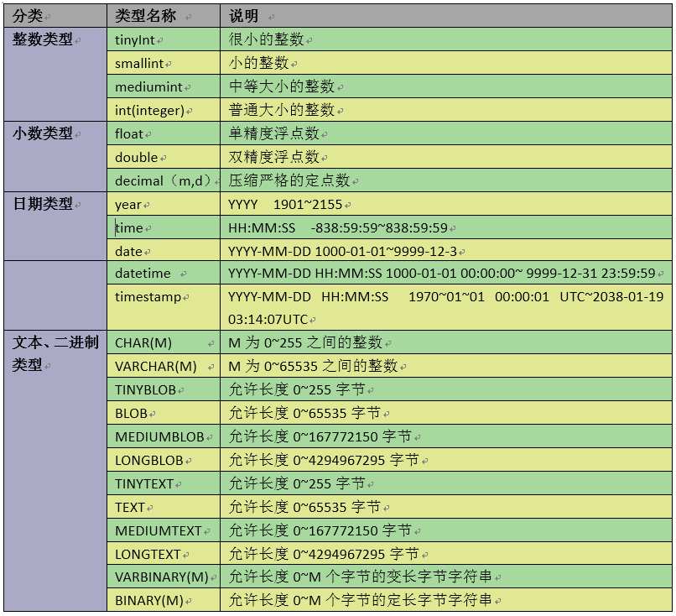This screenshot has height=616, width=676.
Task: Click TINYTEXT's 允许长度 0~255 字节
Action: pos(297,483)
